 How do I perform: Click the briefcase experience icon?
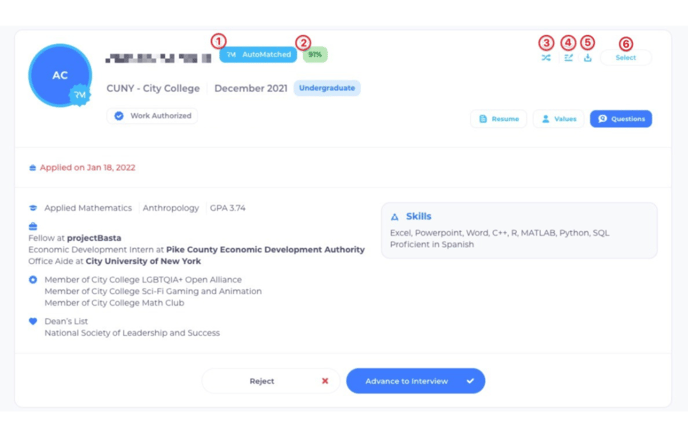tap(33, 227)
